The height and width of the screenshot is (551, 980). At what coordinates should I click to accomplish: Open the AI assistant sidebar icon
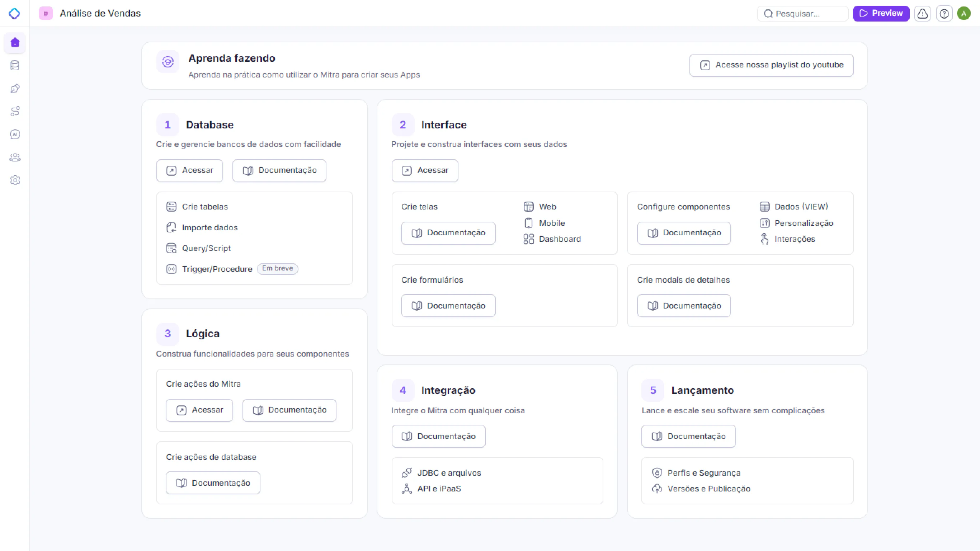(15, 134)
